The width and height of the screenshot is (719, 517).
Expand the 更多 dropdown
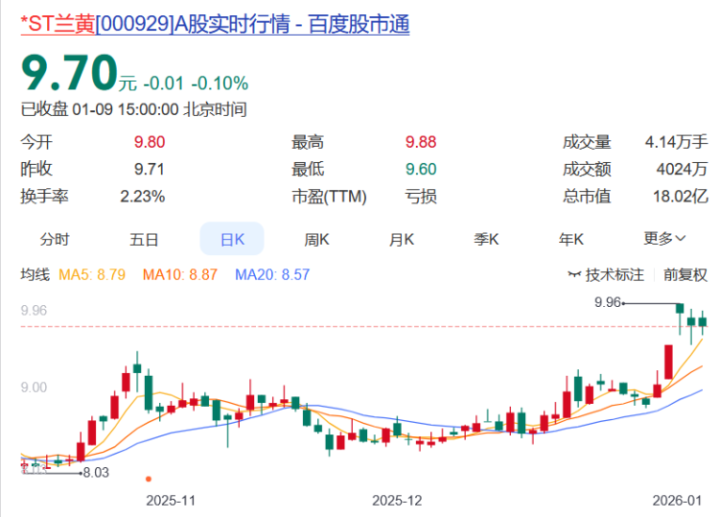(664, 238)
